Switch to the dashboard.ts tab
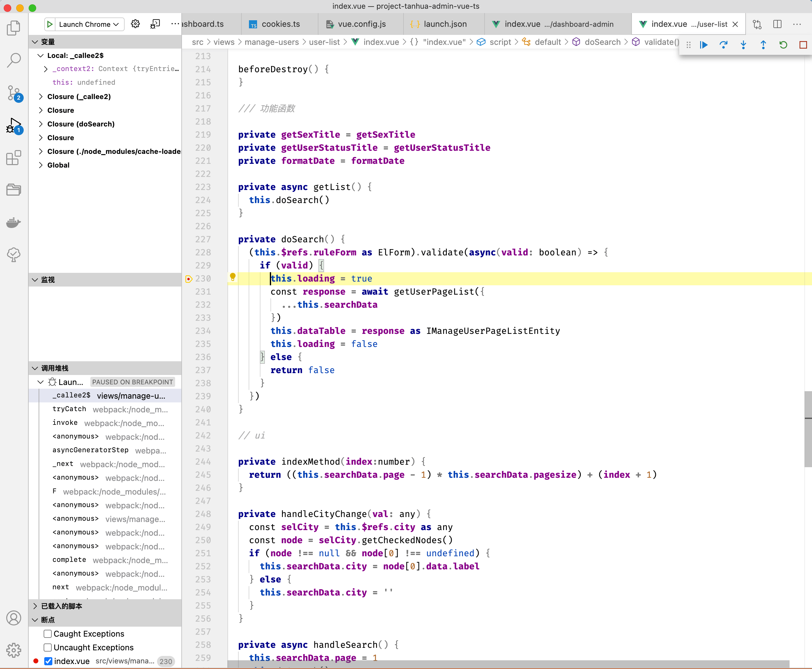Image resolution: width=812 pixels, height=669 pixels. [x=212, y=24]
